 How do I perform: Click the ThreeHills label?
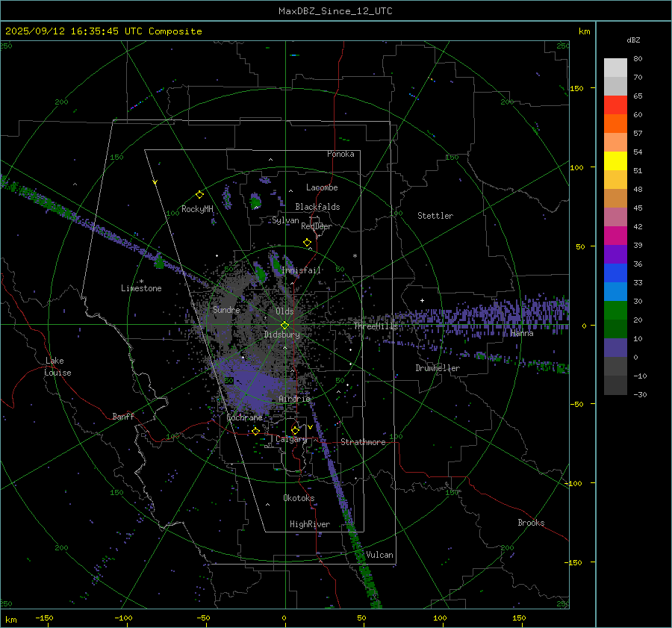coord(376,326)
